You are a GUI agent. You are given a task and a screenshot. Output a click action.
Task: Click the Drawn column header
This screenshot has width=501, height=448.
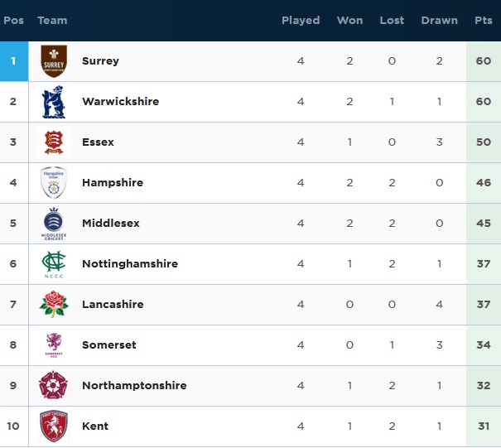coord(440,21)
